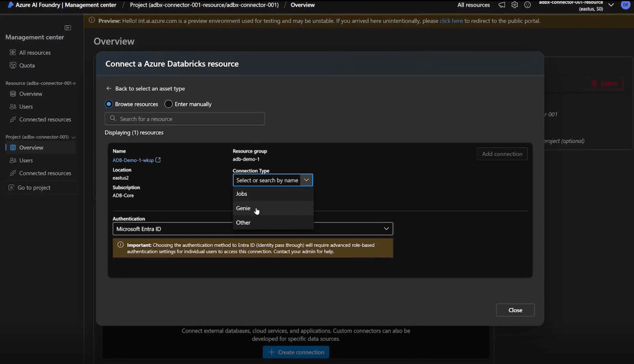This screenshot has height=364, width=634.
Task: Choose Other from connection type list
Action: [243, 223]
